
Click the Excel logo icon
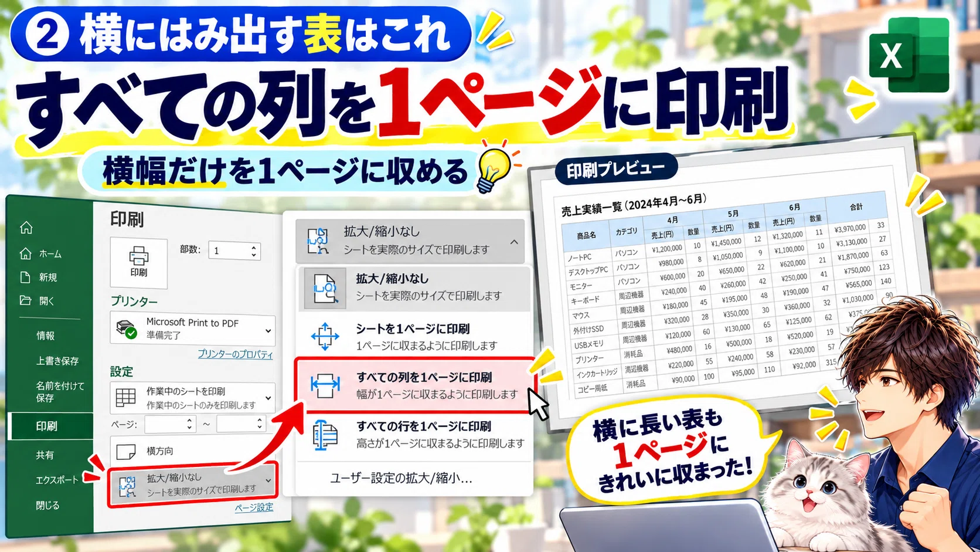(909, 55)
